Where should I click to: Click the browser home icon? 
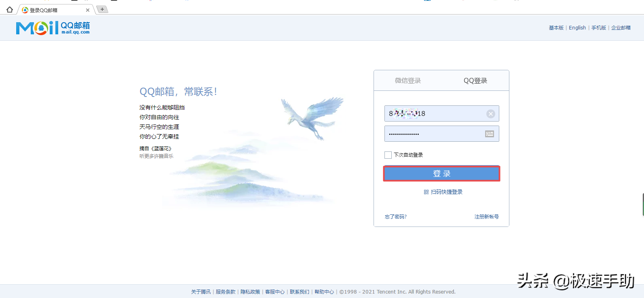click(x=10, y=10)
